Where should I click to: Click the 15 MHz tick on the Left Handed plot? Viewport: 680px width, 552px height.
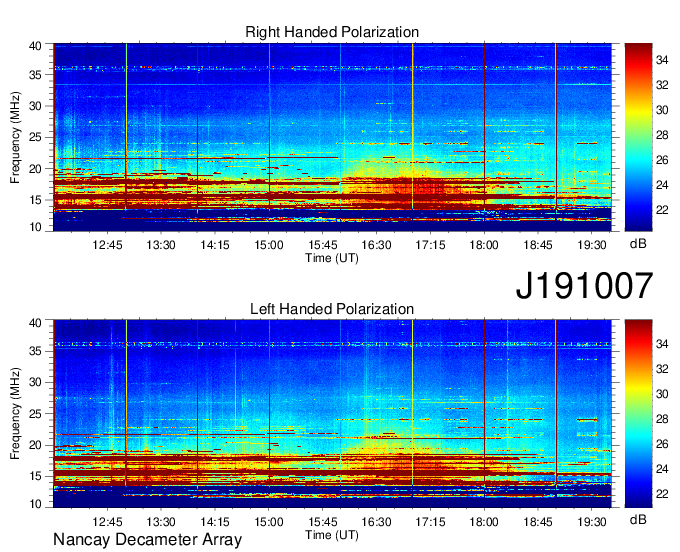[35, 477]
